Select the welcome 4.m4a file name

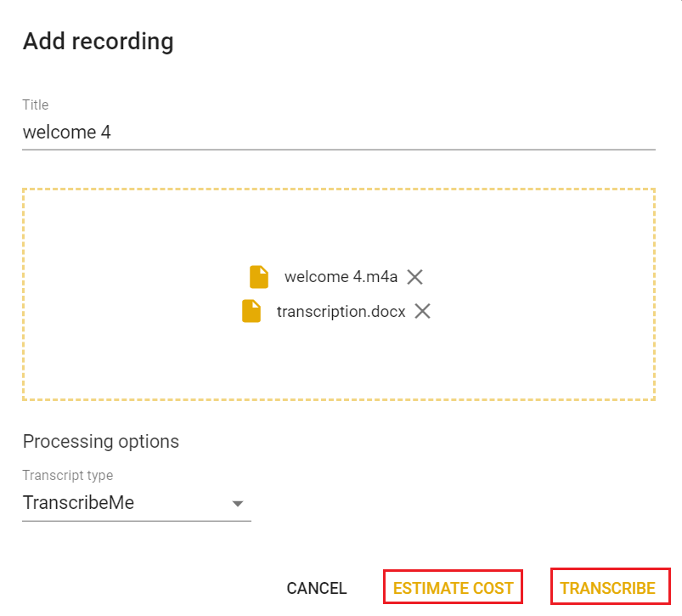pyautogui.click(x=341, y=277)
